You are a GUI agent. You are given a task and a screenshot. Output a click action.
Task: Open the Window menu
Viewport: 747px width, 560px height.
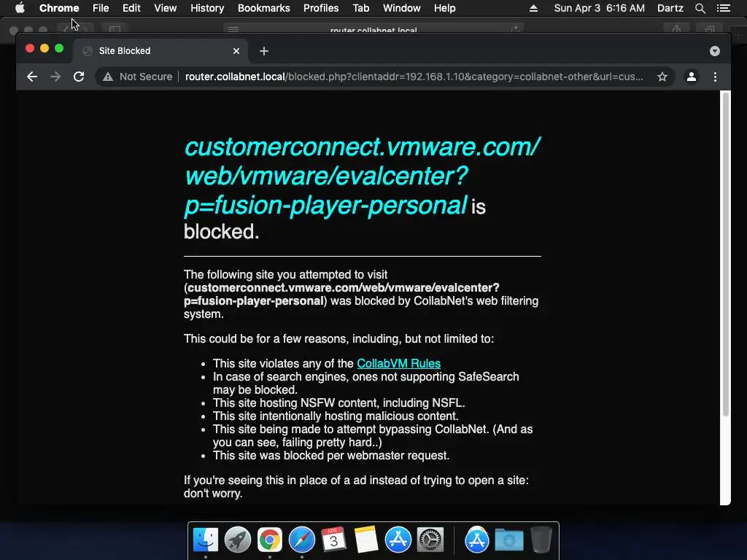tap(402, 8)
